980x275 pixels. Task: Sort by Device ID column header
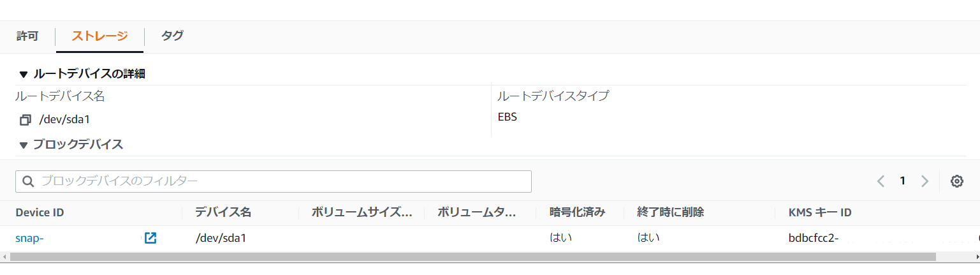pyautogui.click(x=40, y=212)
